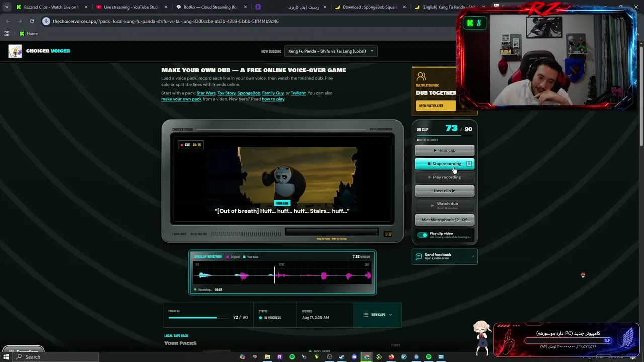Viewport: 644px width, 362px height.
Task: Click Stop recording button
Action: (x=445, y=164)
